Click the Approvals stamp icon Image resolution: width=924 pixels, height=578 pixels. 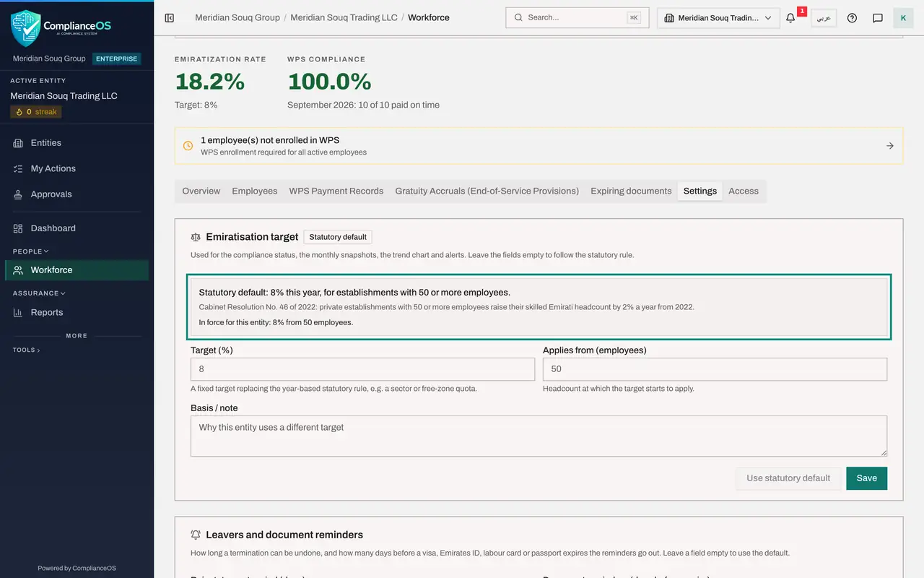pyautogui.click(x=18, y=194)
